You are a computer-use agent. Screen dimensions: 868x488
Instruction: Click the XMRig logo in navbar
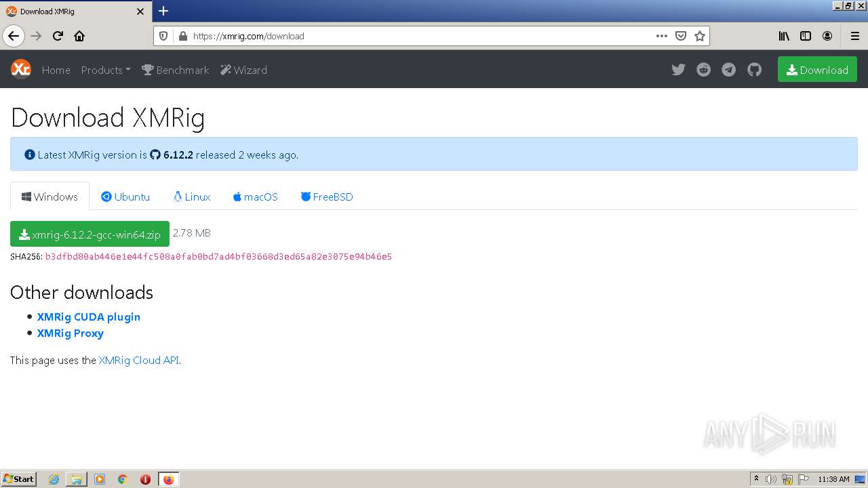click(21, 69)
